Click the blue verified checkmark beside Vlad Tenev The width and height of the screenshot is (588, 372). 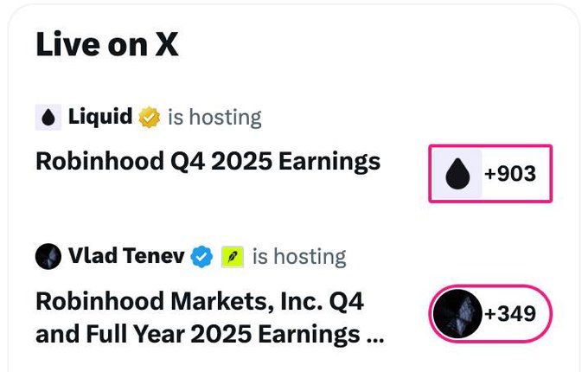[x=201, y=256]
